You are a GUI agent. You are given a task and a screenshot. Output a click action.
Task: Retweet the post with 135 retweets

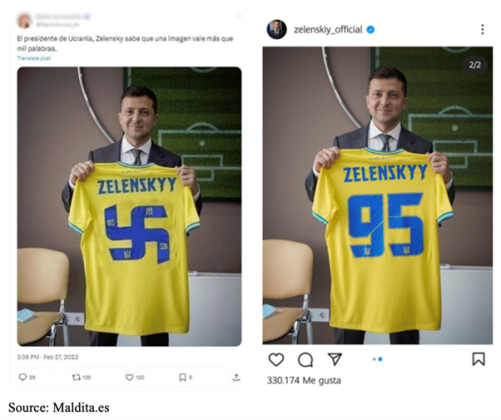[76, 377]
